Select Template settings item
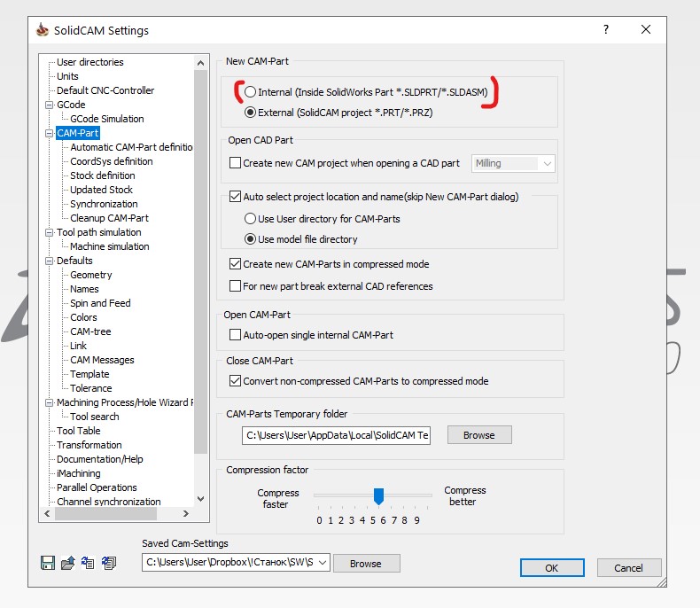 point(89,374)
